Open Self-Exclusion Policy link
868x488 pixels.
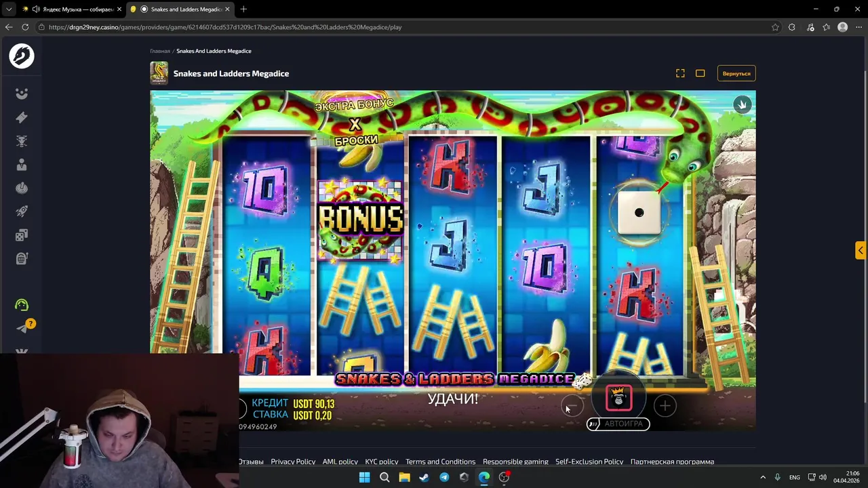coord(589,462)
